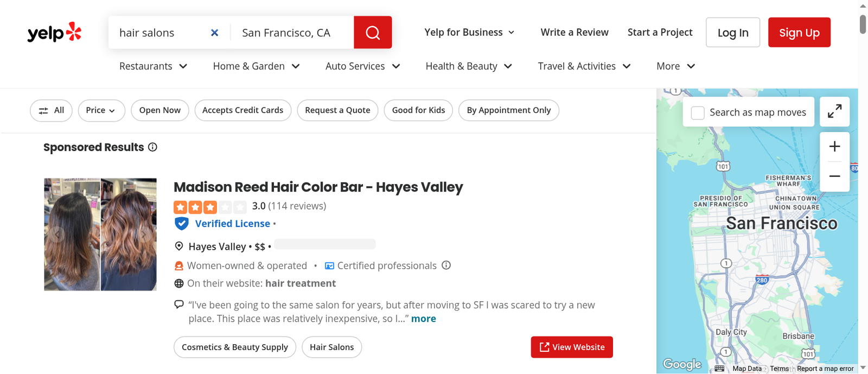Click Report a map error link
The image size is (868, 374).
point(825,369)
